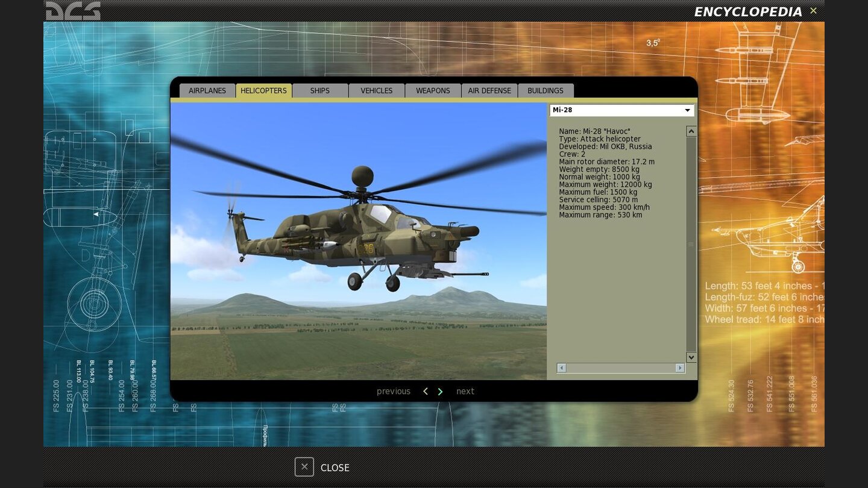
Task: Click the Mi-28 helicopter preview image
Action: 359,241
